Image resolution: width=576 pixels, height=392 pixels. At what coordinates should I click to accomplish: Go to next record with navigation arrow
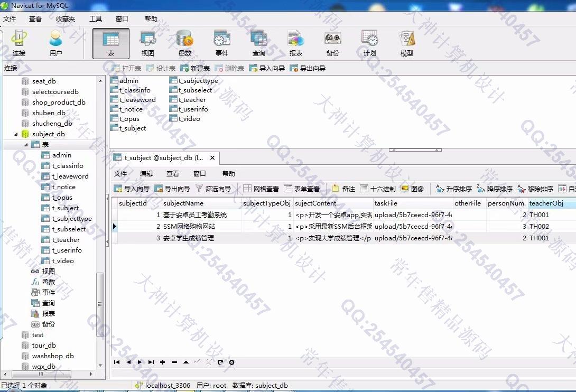(x=140, y=362)
